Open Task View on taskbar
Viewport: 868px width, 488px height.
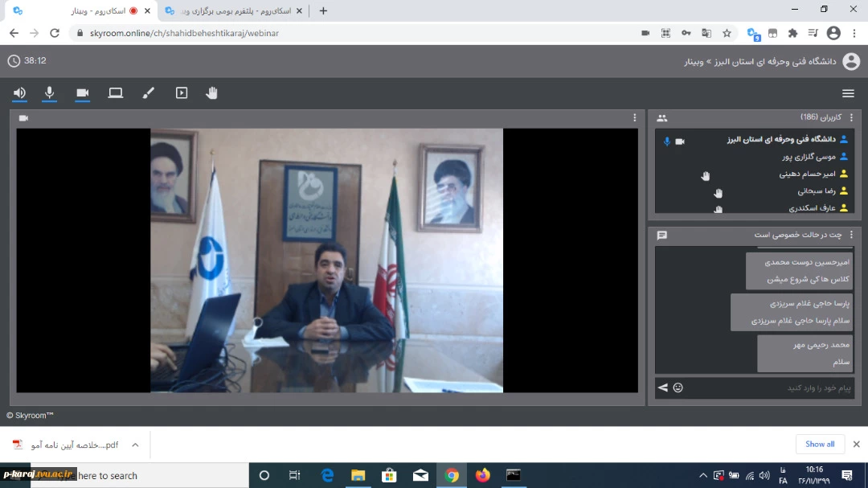294,475
